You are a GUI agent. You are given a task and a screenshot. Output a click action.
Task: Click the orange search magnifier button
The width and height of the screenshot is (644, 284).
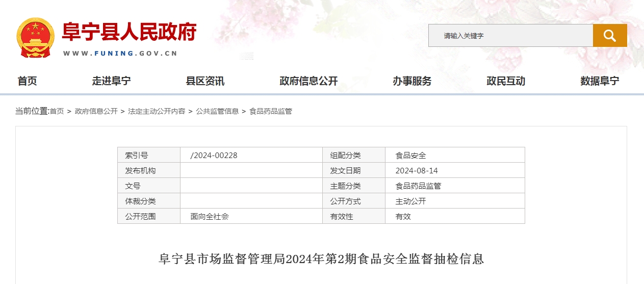coord(610,35)
